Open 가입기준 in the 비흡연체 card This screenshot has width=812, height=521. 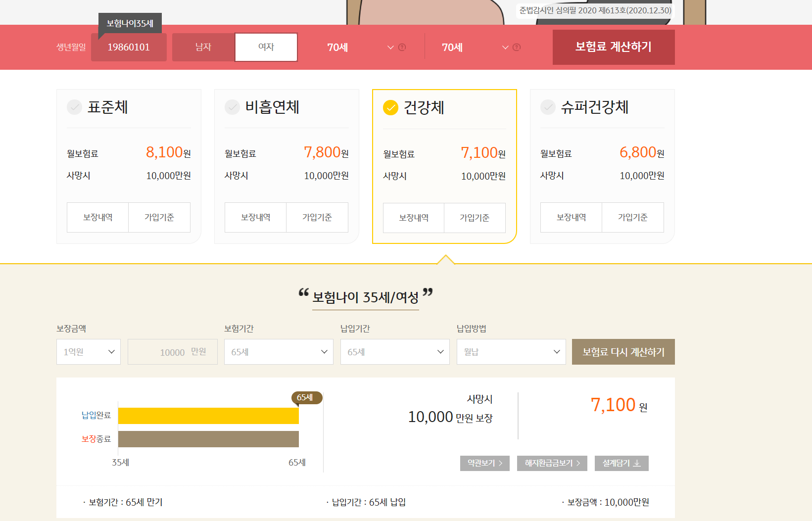[317, 217]
